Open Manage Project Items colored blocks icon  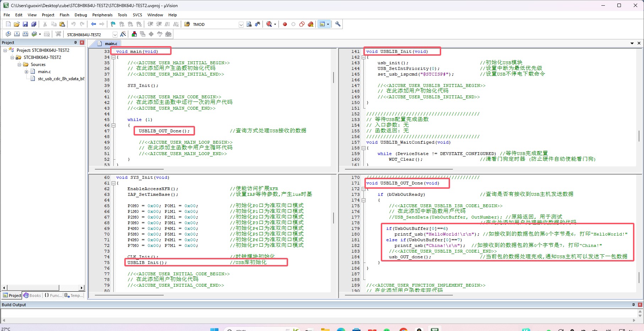pyautogui.click(x=134, y=34)
